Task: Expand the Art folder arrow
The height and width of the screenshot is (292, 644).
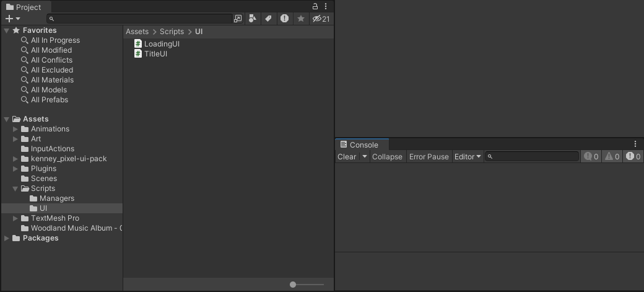Action: [x=15, y=139]
